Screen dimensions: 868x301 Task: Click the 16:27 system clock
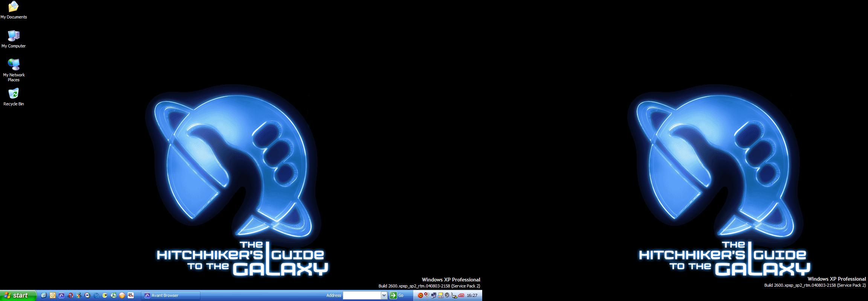point(472,295)
